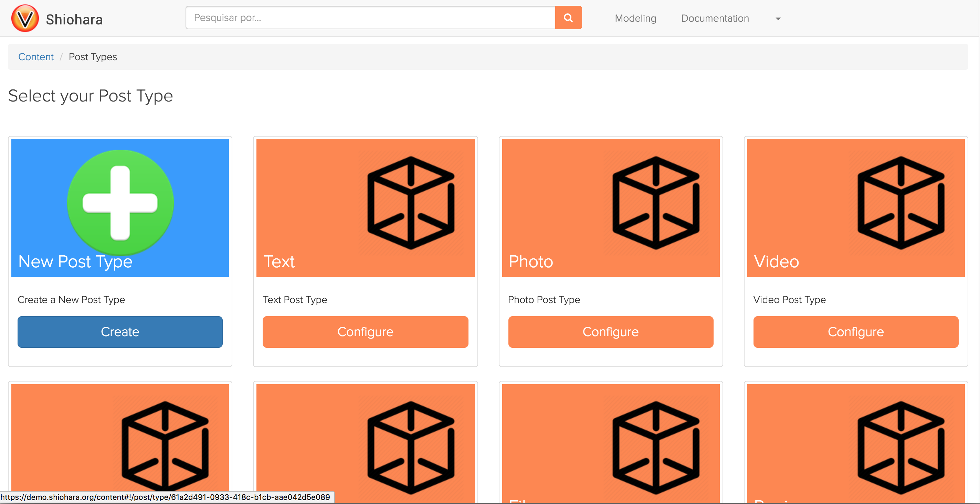This screenshot has height=504, width=980.
Task: Configure the Video Post Type
Action: pos(856,331)
